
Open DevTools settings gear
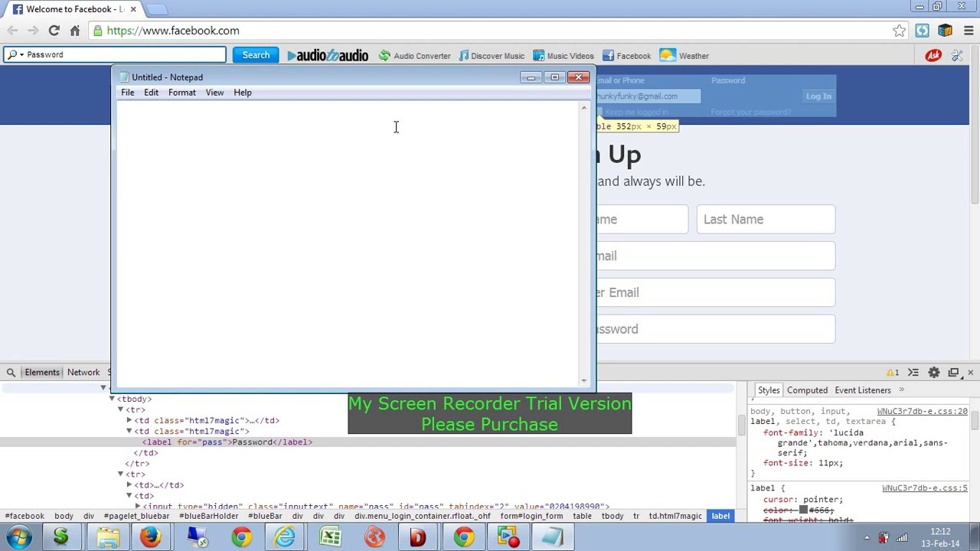(x=934, y=373)
